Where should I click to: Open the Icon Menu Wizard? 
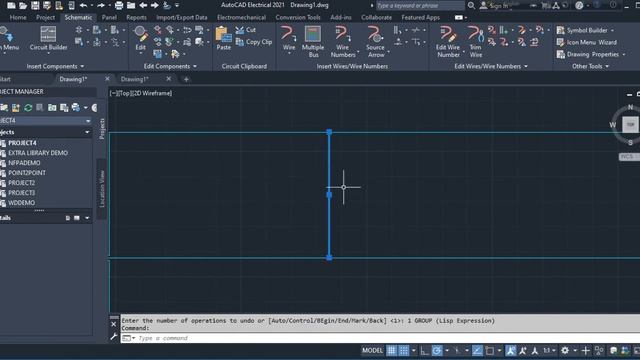tap(587, 42)
